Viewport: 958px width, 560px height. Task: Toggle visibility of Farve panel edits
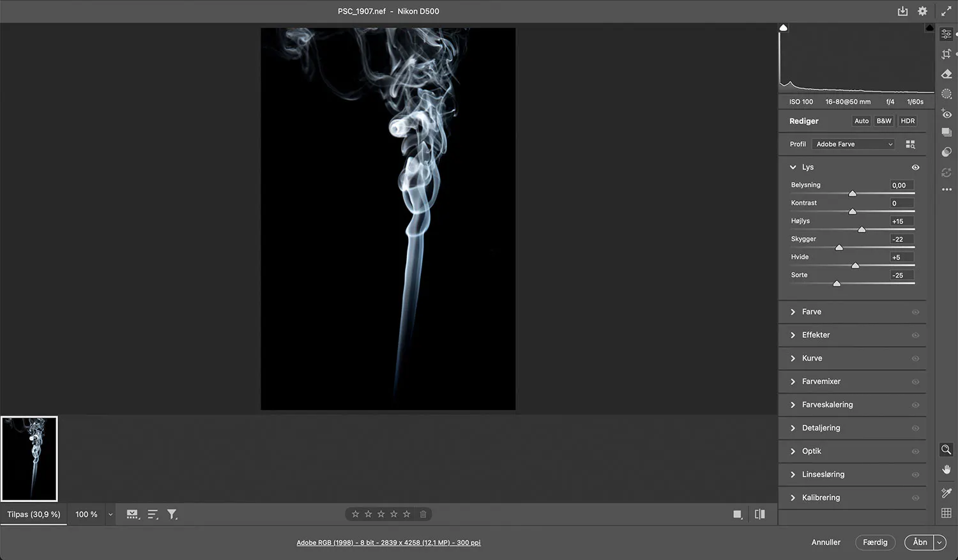point(915,312)
